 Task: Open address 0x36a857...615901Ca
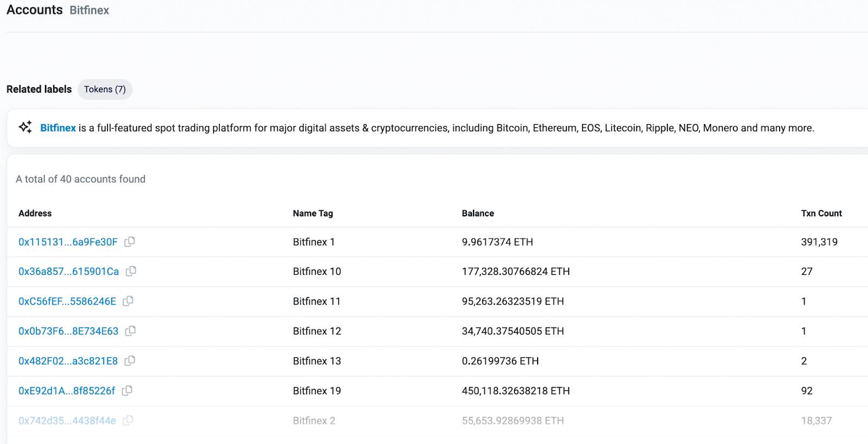pos(68,271)
